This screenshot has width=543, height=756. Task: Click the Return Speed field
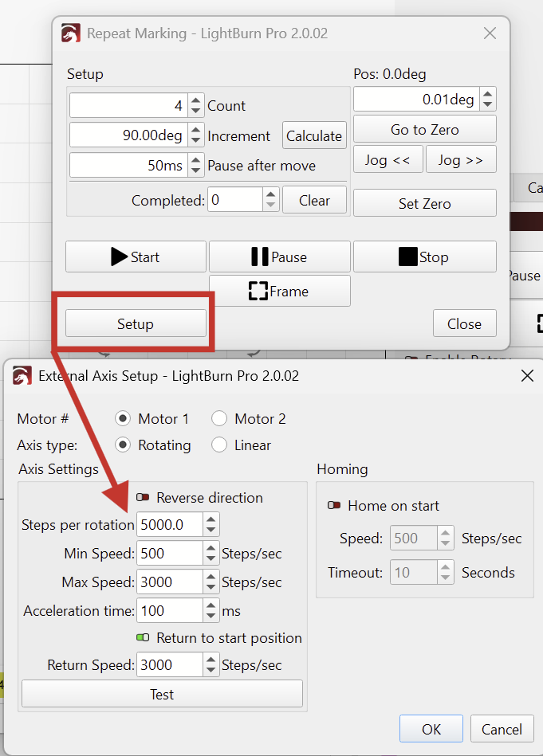point(169,664)
